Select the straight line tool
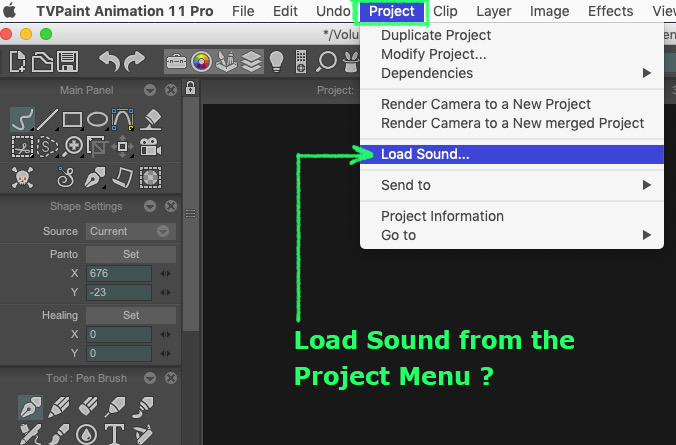676x445 pixels. tap(47, 119)
